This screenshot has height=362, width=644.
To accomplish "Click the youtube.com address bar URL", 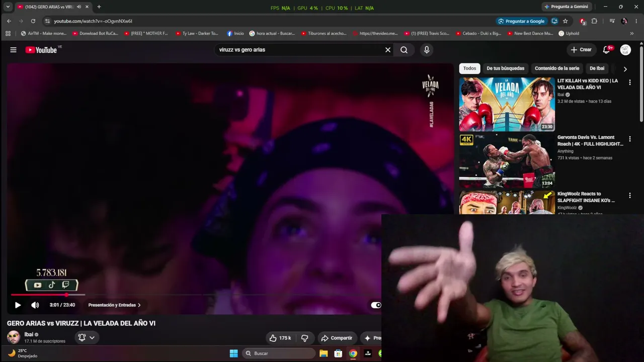I will coord(93,21).
